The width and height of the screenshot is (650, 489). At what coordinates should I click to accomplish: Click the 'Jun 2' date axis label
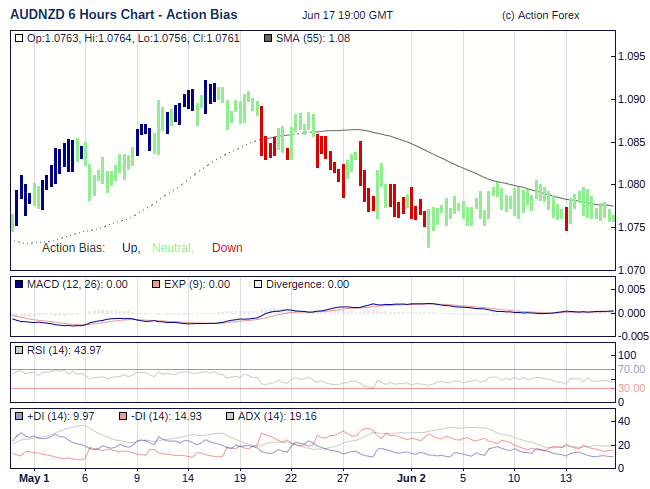[x=411, y=478]
